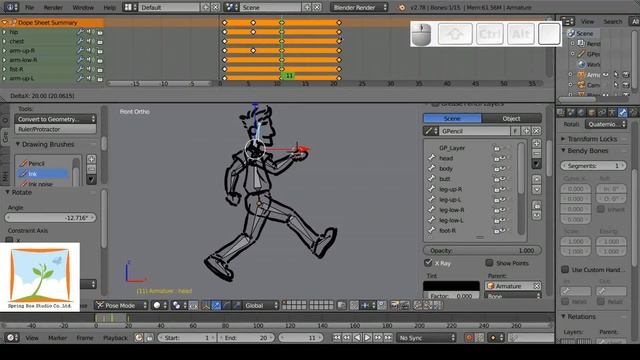Open the Window menu

point(83,7)
